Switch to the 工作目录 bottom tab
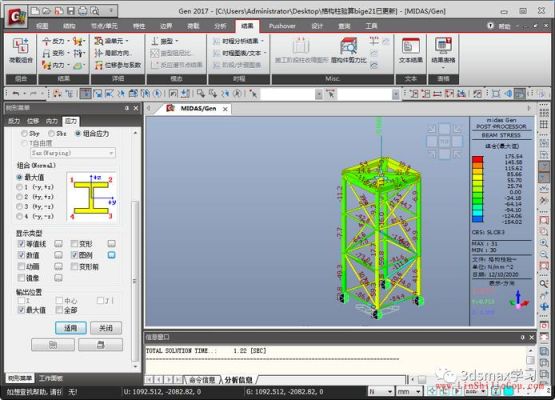The width and height of the screenshot is (555, 400). click(51, 378)
